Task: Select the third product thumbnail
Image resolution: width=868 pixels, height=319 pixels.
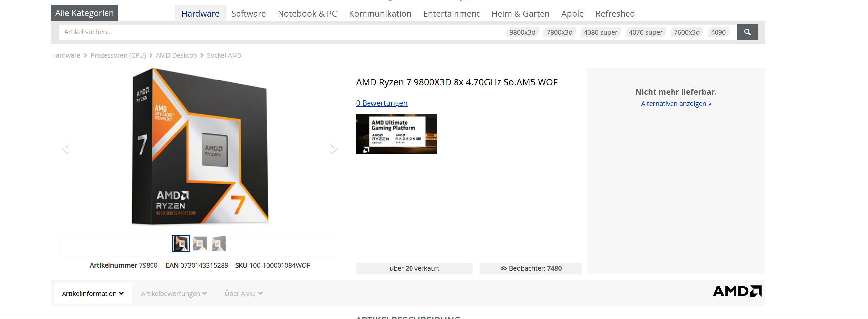Action: click(x=219, y=243)
